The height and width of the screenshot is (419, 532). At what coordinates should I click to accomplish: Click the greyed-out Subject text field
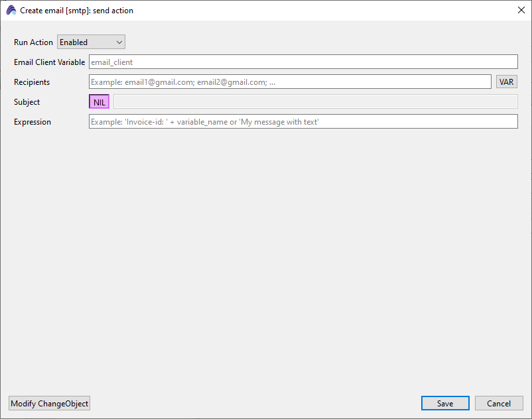tap(315, 102)
